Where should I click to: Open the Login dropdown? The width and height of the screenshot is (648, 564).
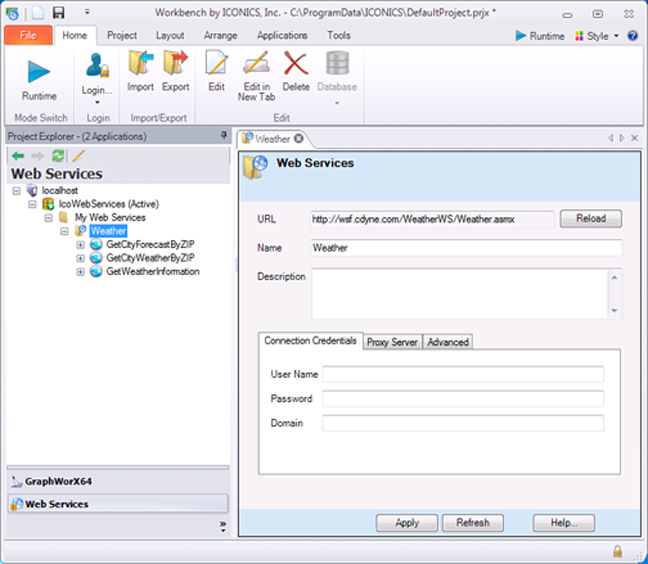(x=97, y=92)
